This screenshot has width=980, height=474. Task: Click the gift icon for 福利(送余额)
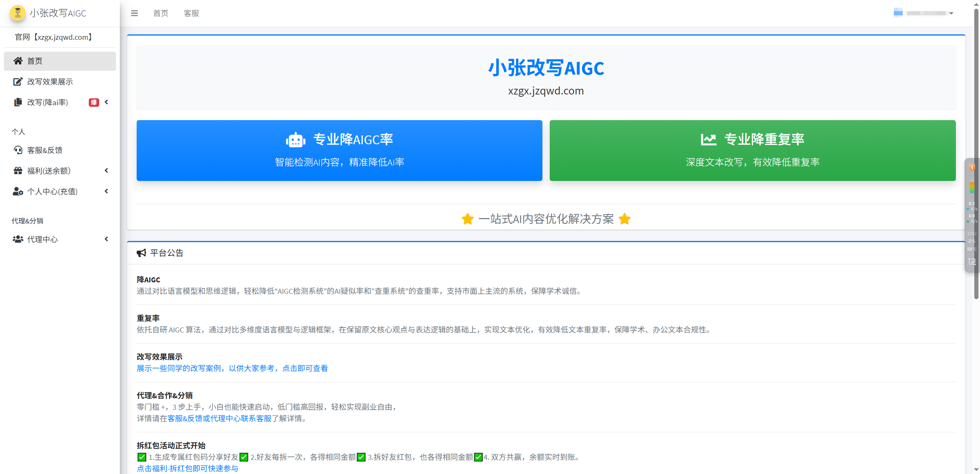pyautogui.click(x=18, y=171)
